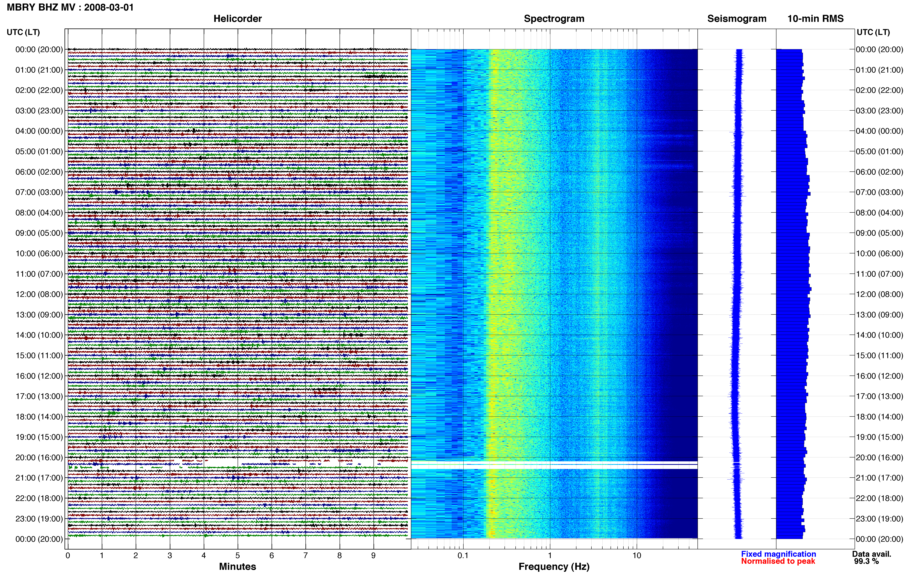Click the left time label '10:00 (06:00)'
The height and width of the screenshot is (578, 924).
click(x=39, y=253)
